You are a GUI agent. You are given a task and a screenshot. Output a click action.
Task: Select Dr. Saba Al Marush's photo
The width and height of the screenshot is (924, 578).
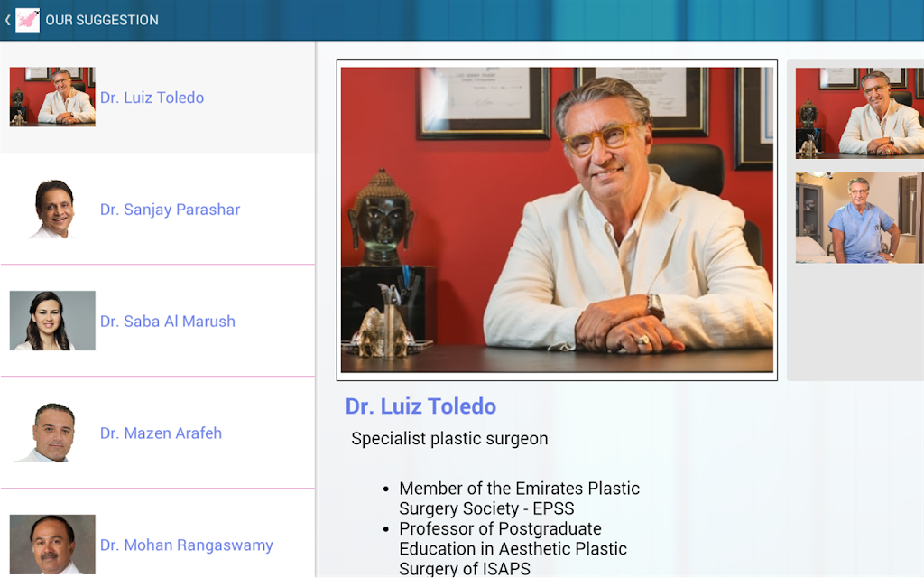(x=52, y=321)
